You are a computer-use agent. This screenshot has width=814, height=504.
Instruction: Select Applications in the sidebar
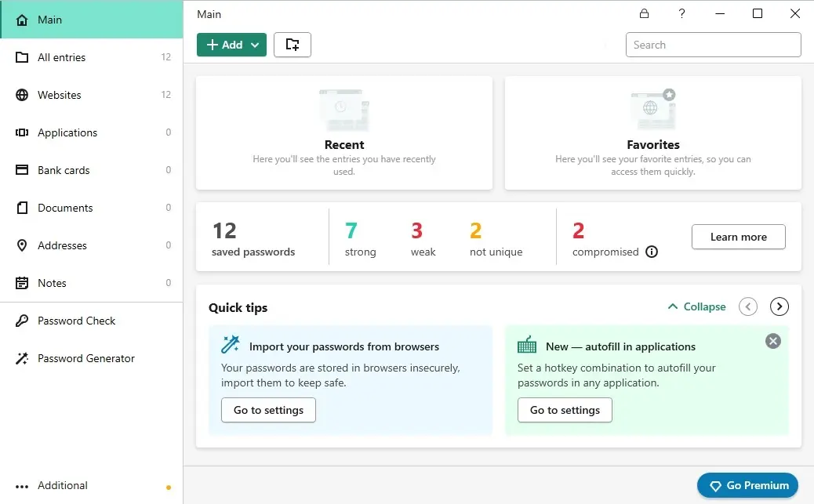92,132
